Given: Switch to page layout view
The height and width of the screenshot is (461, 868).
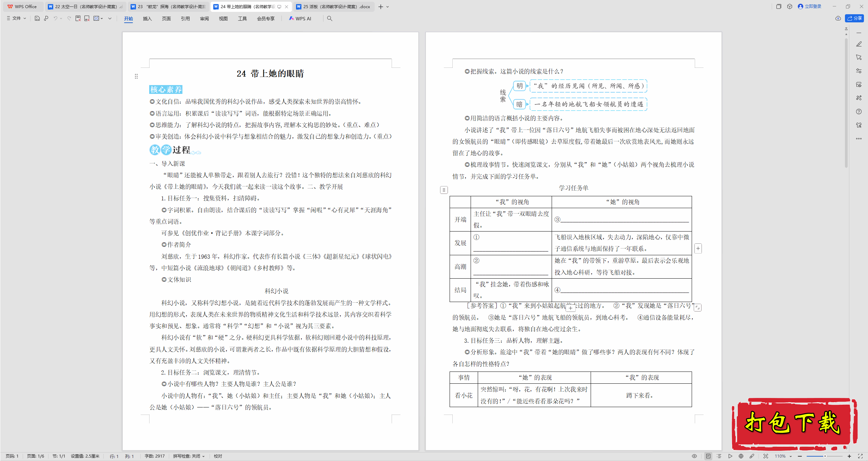Looking at the screenshot, I should pos(708,456).
